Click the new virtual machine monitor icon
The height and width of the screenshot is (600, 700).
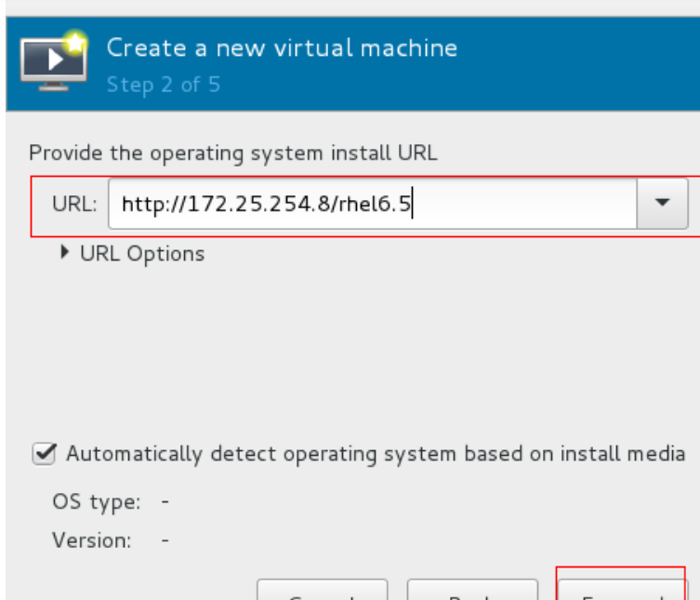tap(54, 61)
